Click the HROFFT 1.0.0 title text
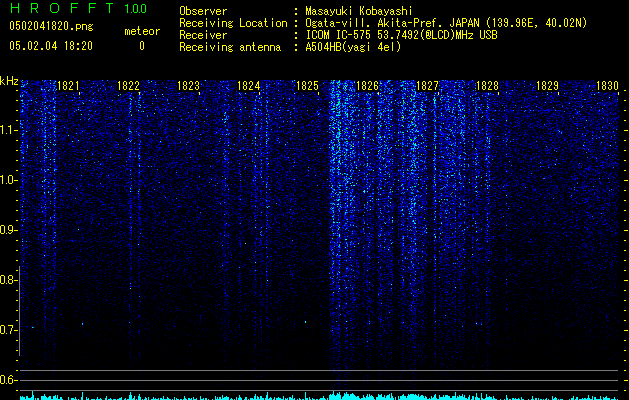The image size is (629, 400). (x=79, y=8)
